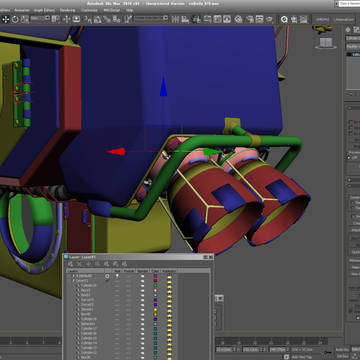Click the Align tool icon

point(184,19)
